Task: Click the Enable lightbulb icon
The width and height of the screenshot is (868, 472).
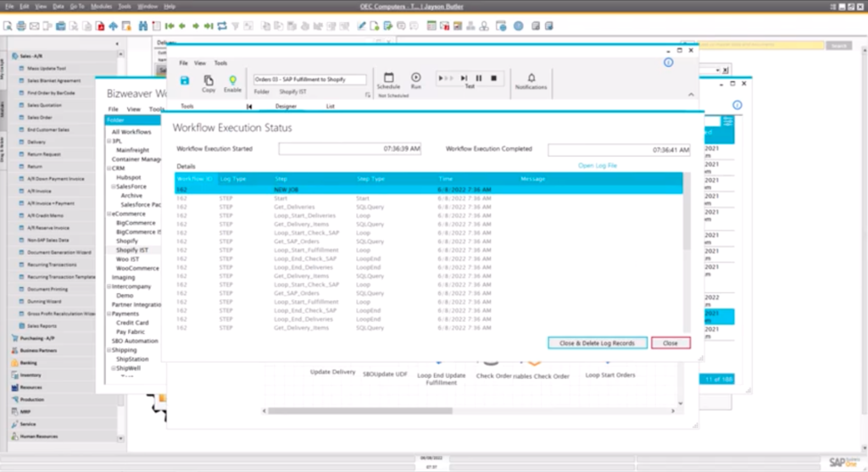Action: 232,81
